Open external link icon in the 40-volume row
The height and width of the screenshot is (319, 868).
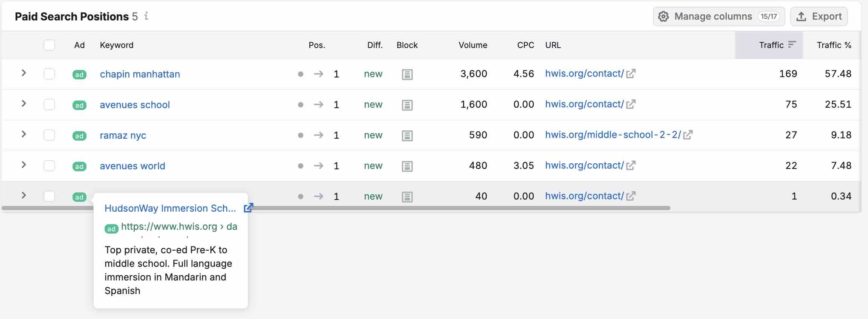click(x=631, y=196)
